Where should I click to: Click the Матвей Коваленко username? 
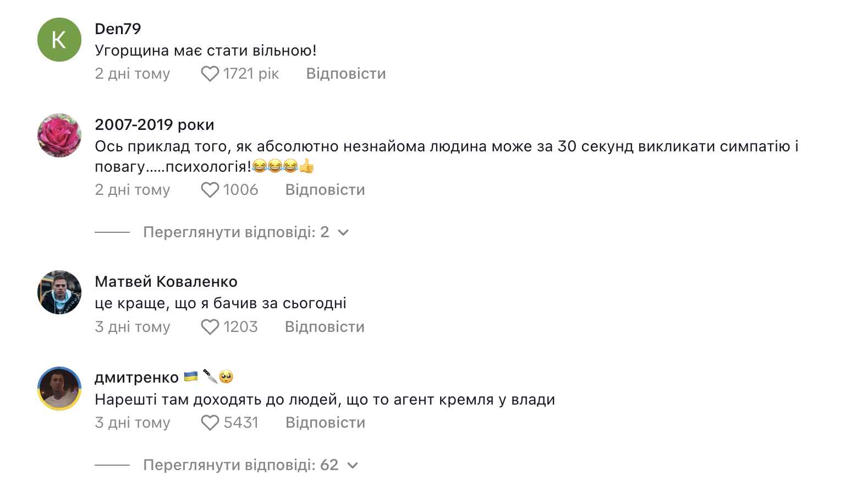(x=166, y=282)
